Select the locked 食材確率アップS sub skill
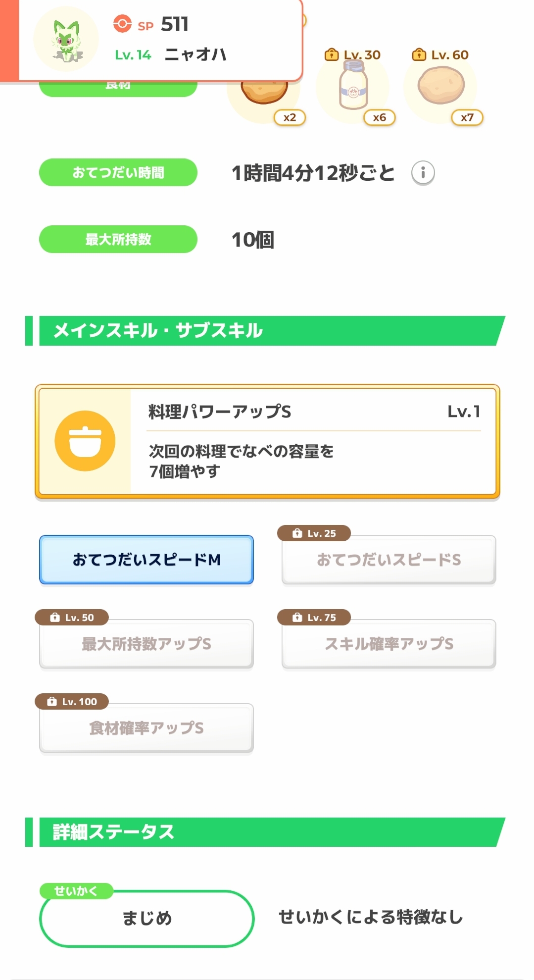 point(146,728)
